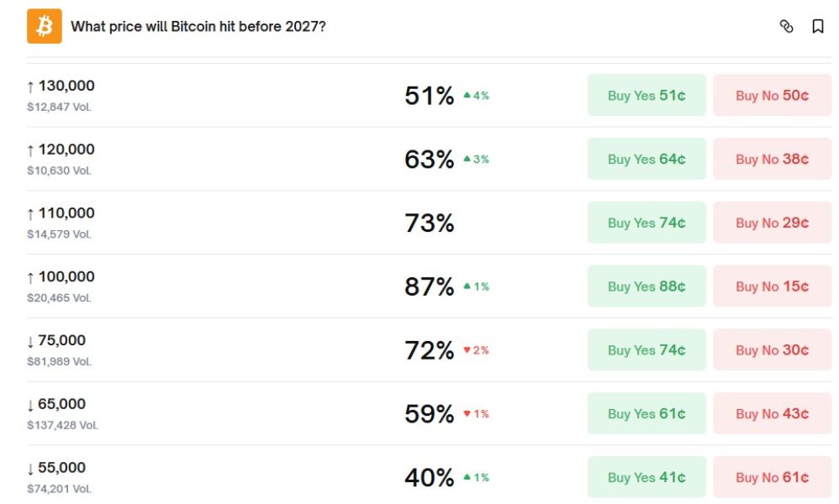Viewport: 839px width, 504px height.
Task: Buy No at 29¢ for 110,000
Action: [772, 222]
